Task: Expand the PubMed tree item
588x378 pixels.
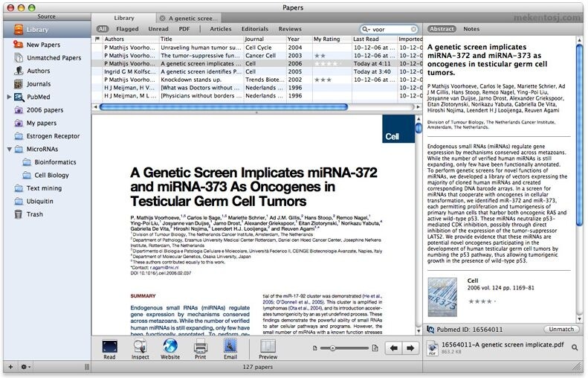Action: pyautogui.click(x=9, y=97)
